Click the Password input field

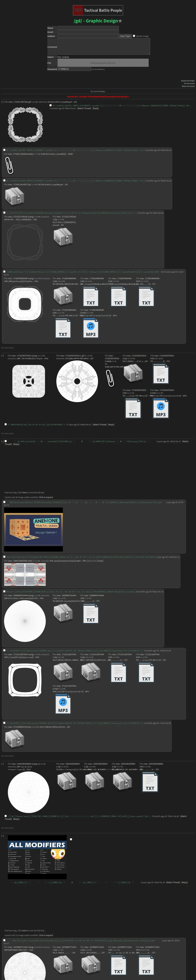[74, 69]
